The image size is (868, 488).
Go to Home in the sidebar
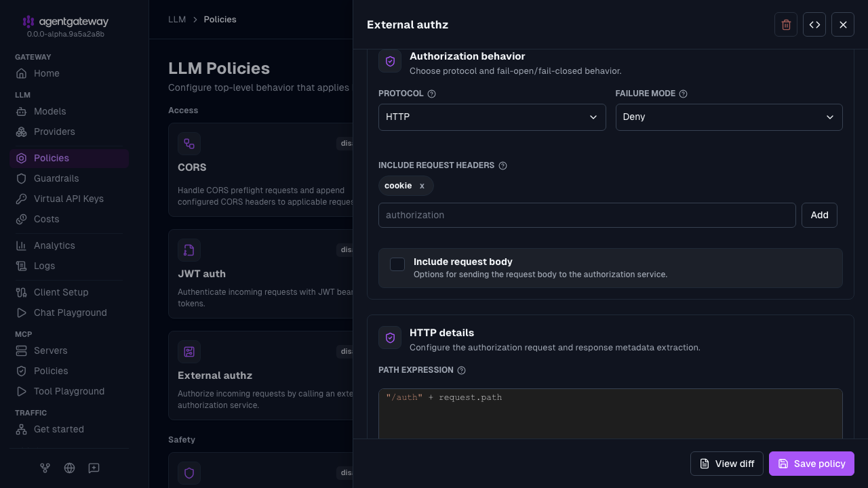[x=69, y=73]
